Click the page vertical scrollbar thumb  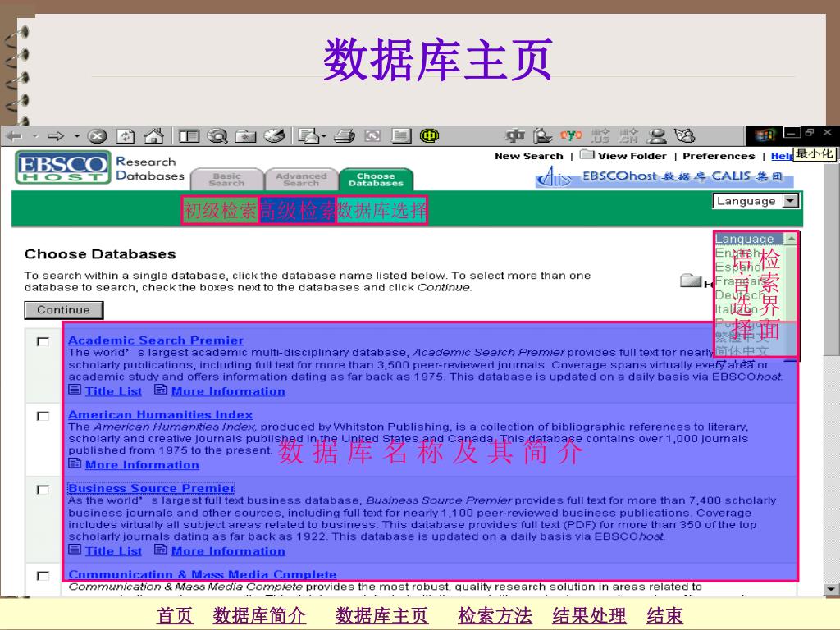pyautogui.click(x=832, y=258)
